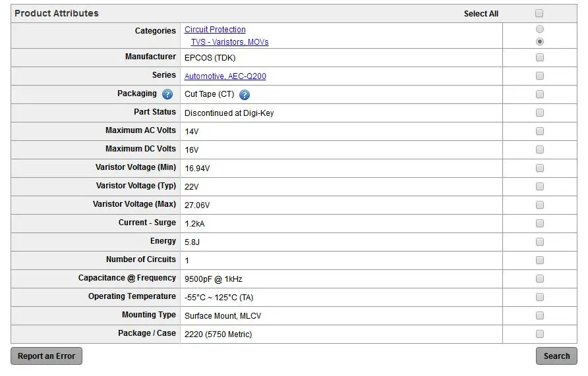Image resolution: width=588 pixels, height=376 pixels.
Task: Click the 14V maximum AC volts value
Action: pyautogui.click(x=192, y=132)
